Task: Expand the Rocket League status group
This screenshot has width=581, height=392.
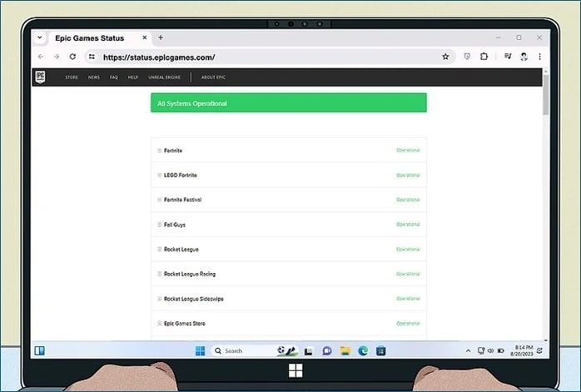Action: [159, 250]
